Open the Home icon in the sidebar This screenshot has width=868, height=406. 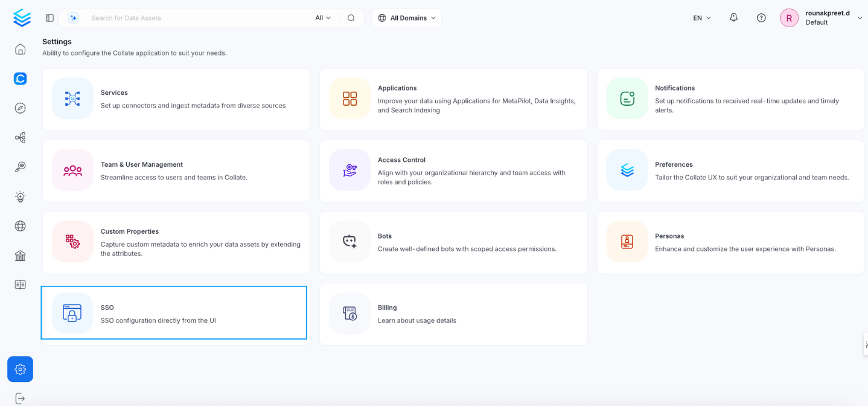20,49
